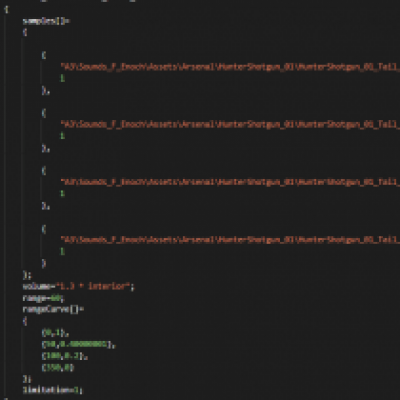Place cursor in the first HunterShotgun sound path string
Screen dimensions: 400x400
pyautogui.click(x=230, y=67)
